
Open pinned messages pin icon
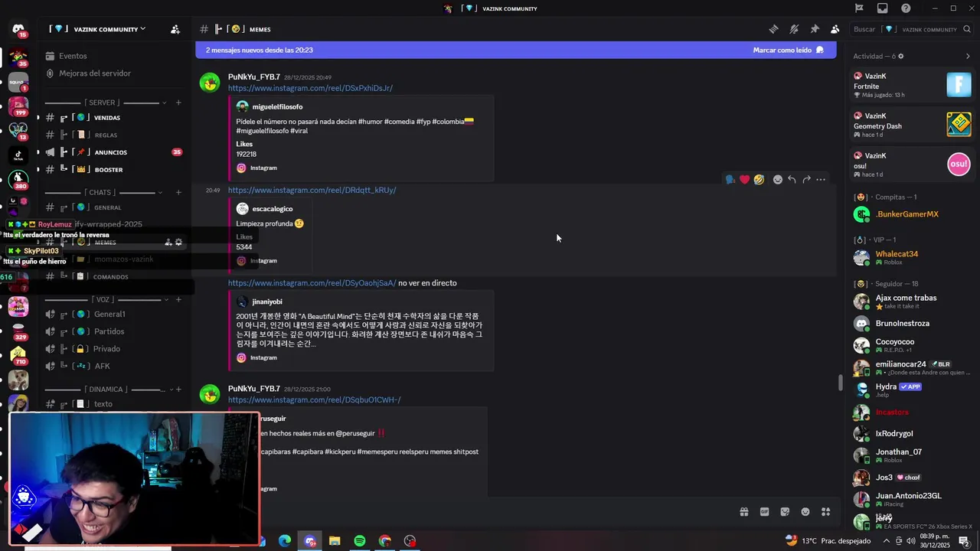[815, 29]
